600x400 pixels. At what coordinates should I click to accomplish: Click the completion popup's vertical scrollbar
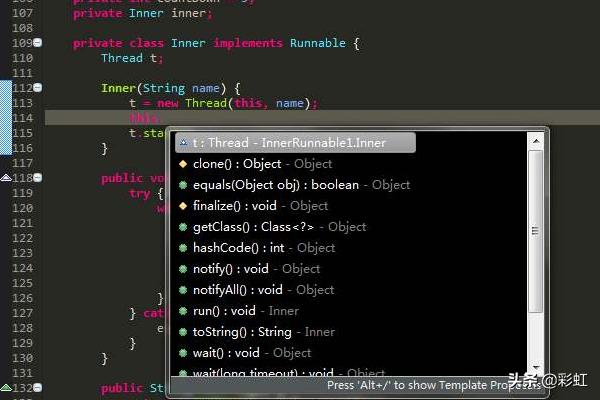click(536, 230)
